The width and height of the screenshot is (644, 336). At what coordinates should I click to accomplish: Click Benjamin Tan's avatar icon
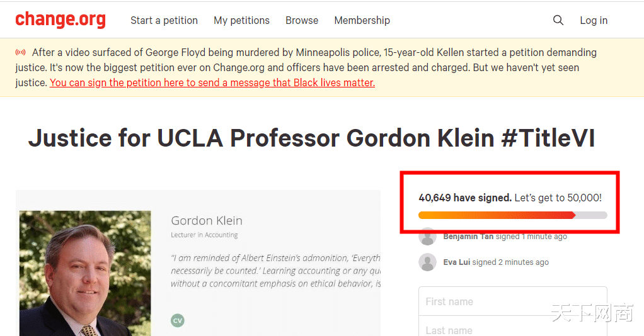pos(428,237)
